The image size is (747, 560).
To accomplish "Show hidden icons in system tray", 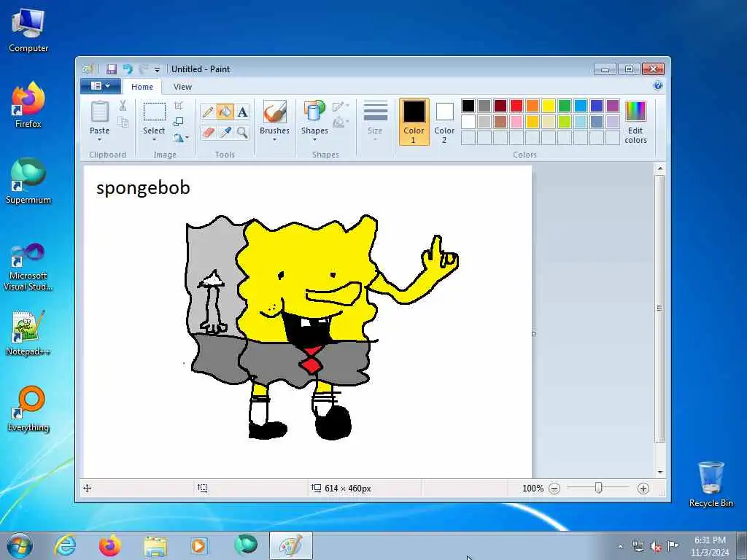I will tap(620, 547).
